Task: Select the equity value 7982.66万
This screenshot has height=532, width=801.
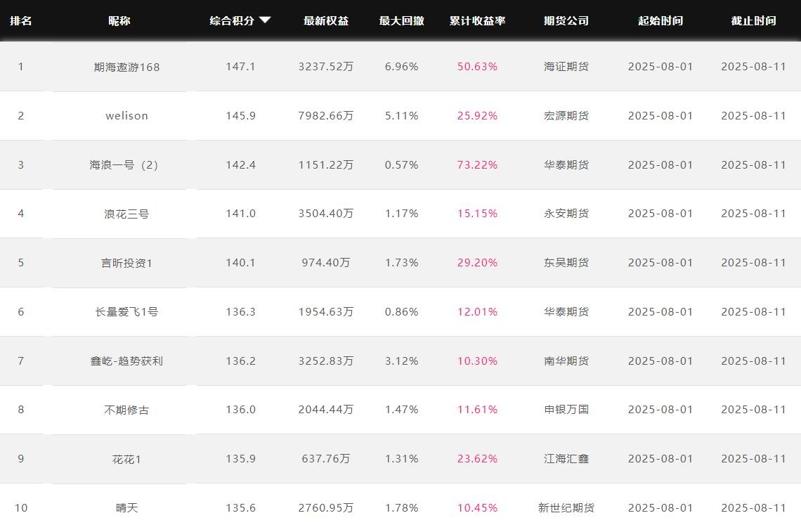Action: [x=326, y=115]
